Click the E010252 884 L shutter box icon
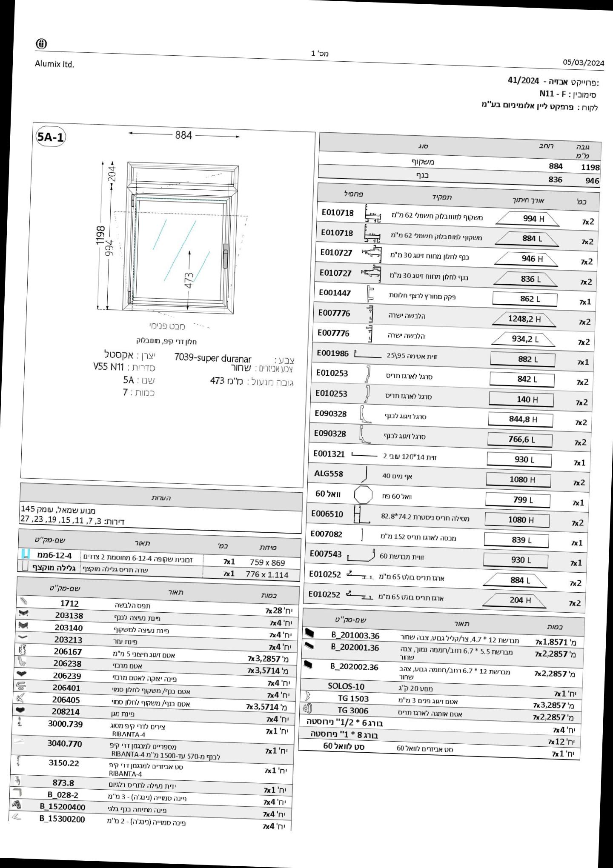Viewport: 613px width, 868px height. click(360, 575)
